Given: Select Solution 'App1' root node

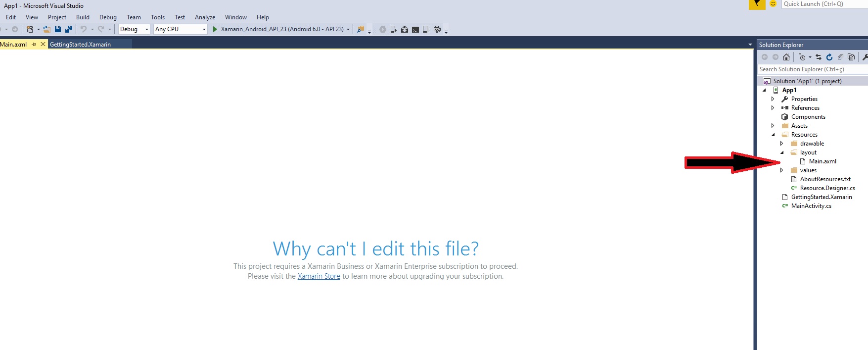Looking at the screenshot, I should point(807,81).
